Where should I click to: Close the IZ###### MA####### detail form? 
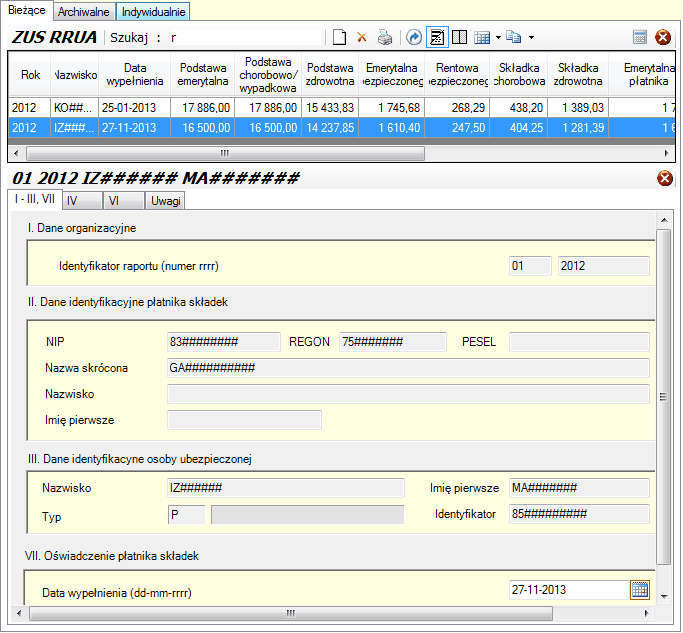coord(665,178)
